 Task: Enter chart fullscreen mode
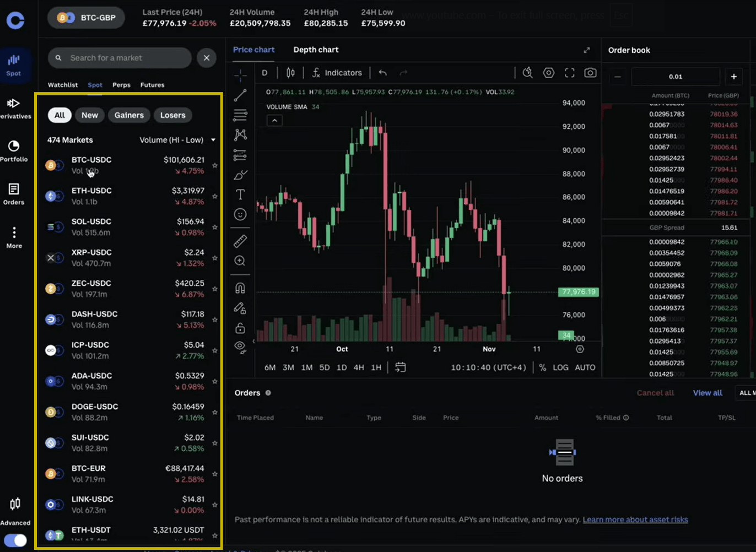point(570,73)
